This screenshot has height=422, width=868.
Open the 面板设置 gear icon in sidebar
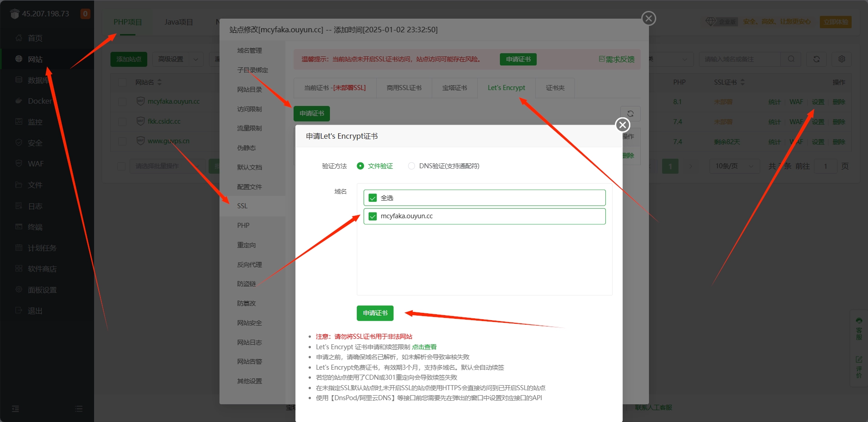pos(19,289)
